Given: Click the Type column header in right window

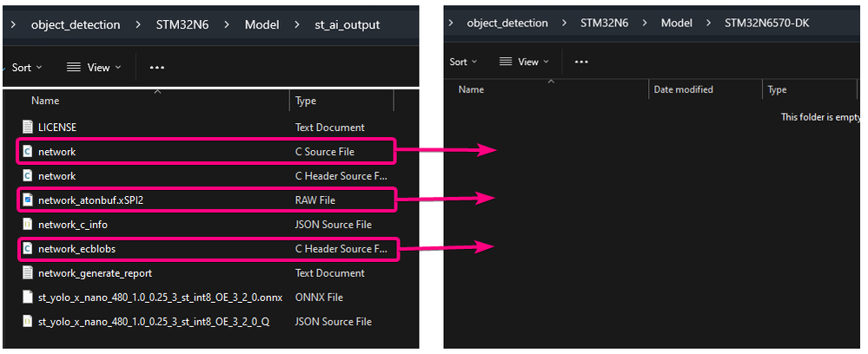Looking at the screenshot, I should [x=777, y=89].
